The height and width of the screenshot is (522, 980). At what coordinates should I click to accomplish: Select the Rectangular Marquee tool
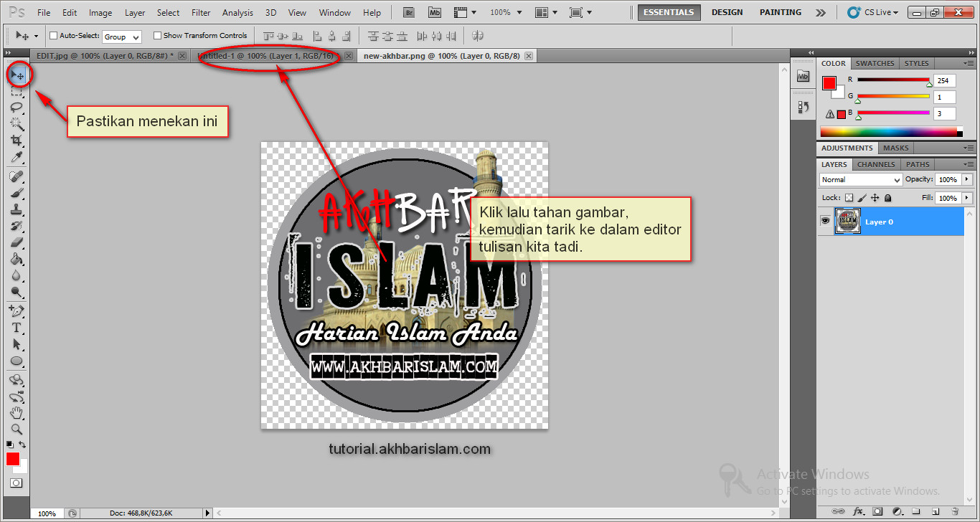[x=17, y=91]
